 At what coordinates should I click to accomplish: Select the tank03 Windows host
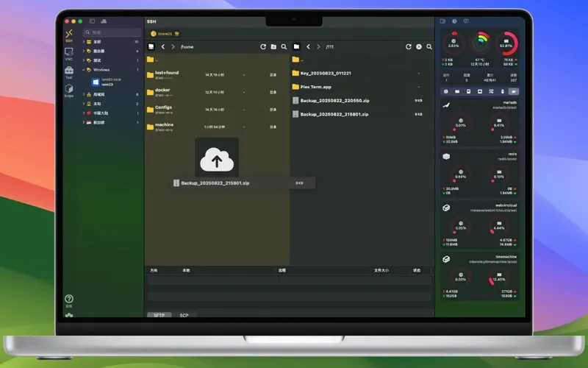tap(111, 82)
